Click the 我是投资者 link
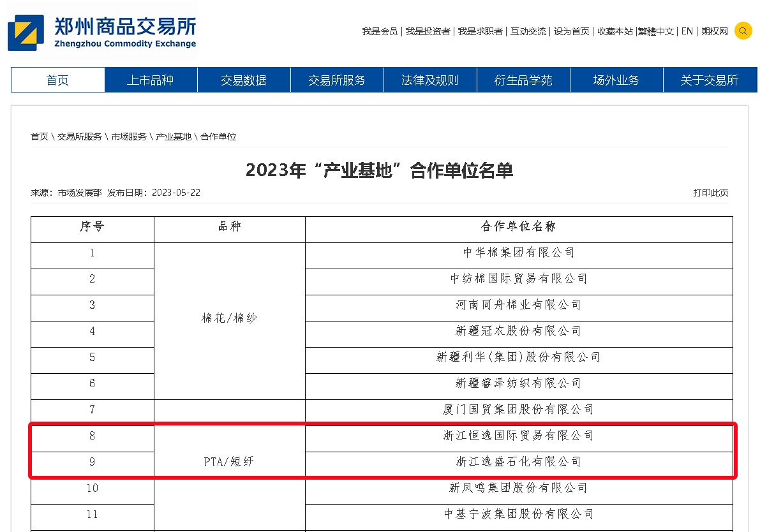 tap(428, 31)
